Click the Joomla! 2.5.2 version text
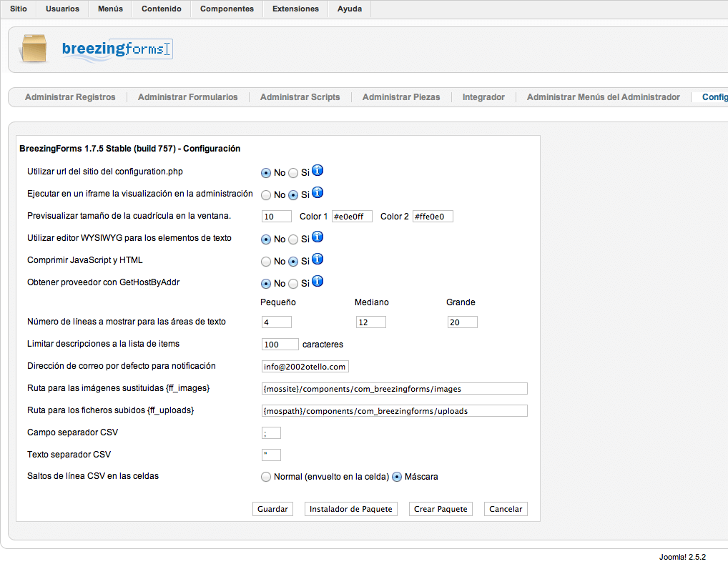Viewport: 728px width, 569px height. [x=682, y=557]
